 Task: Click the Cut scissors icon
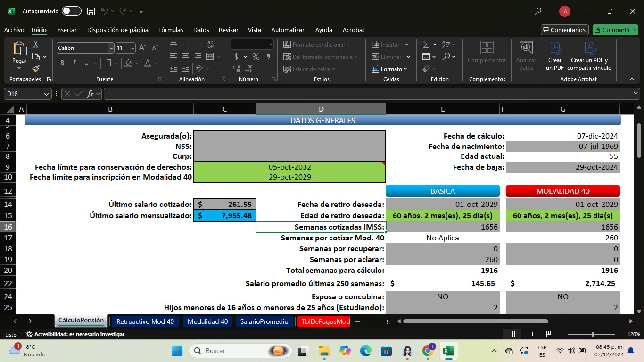36,45
